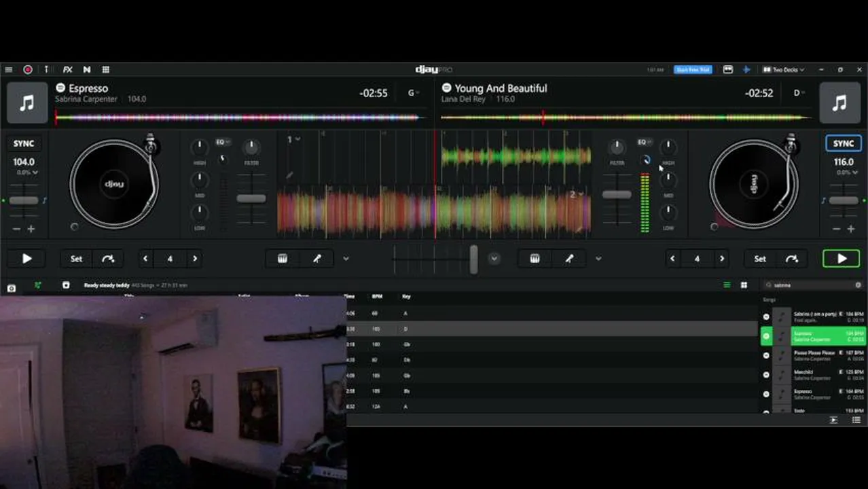
Task: Expand right deck tools chevron
Action: tap(598, 259)
